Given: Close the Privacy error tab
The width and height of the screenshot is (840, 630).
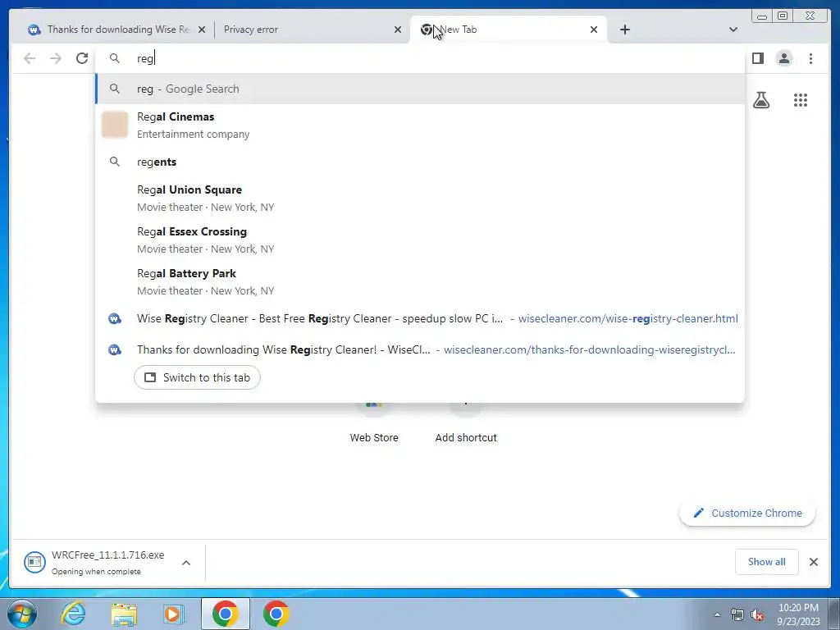Looking at the screenshot, I should click(x=398, y=30).
